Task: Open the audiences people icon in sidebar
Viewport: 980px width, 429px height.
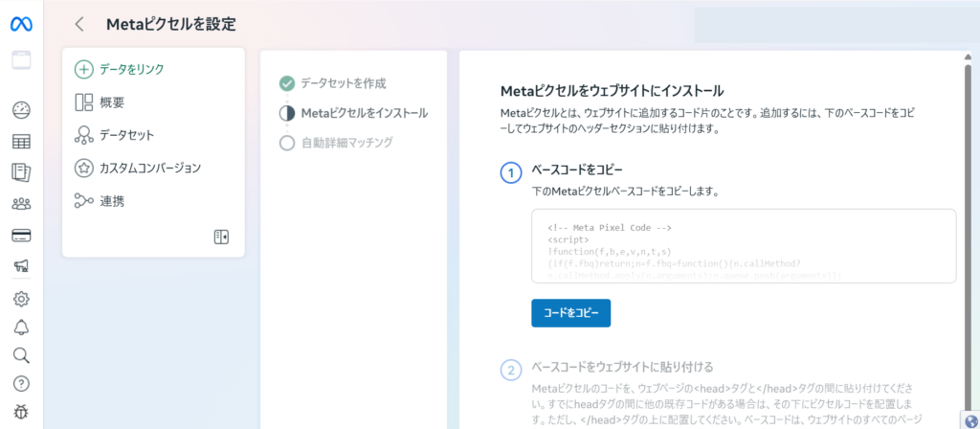Action: pos(21,204)
